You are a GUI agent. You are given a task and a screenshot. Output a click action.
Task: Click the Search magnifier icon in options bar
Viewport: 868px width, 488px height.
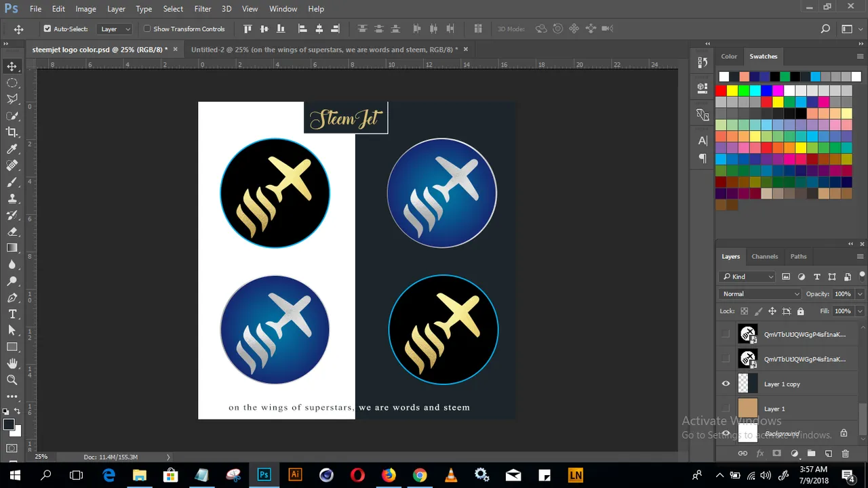click(825, 29)
